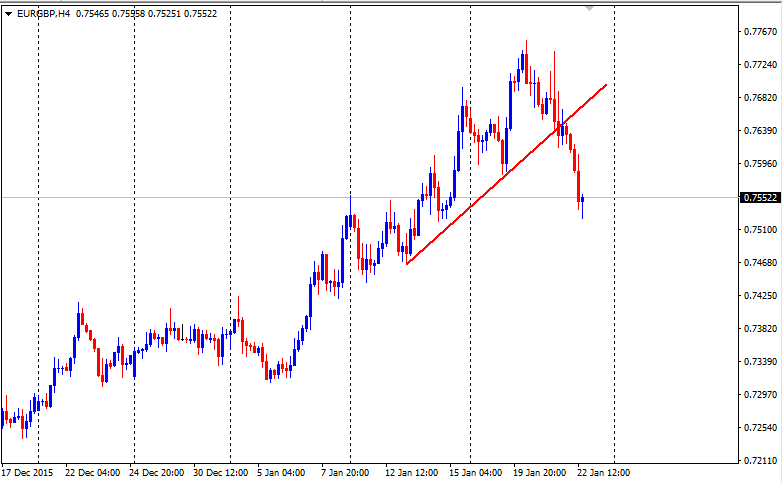
Task: Click the 15 Jan 04:00 time label
Action: 475,473
